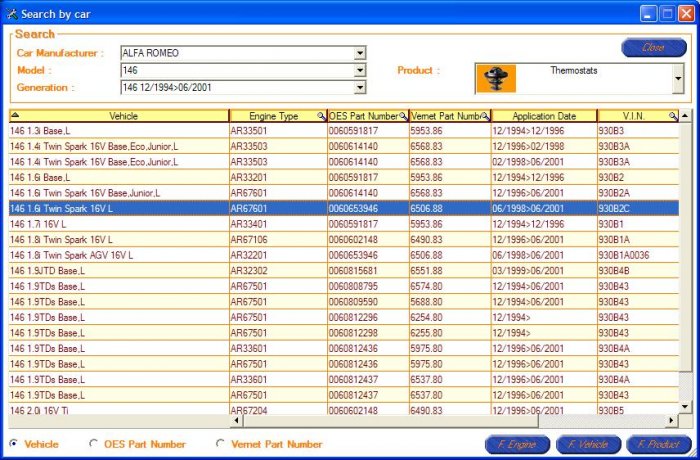Select the Vehicle radio button
This screenshot has width=700, height=460.
click(13, 444)
